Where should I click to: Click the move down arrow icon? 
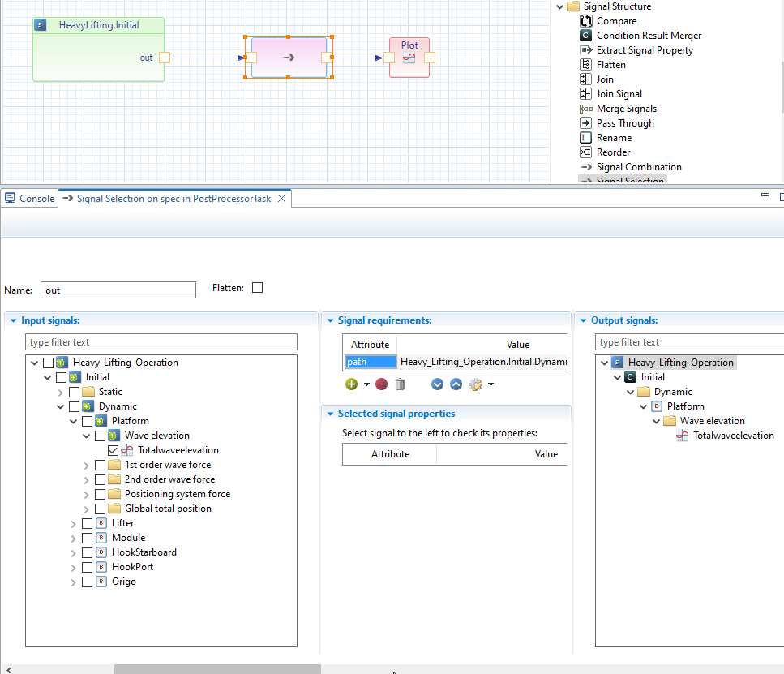click(438, 384)
